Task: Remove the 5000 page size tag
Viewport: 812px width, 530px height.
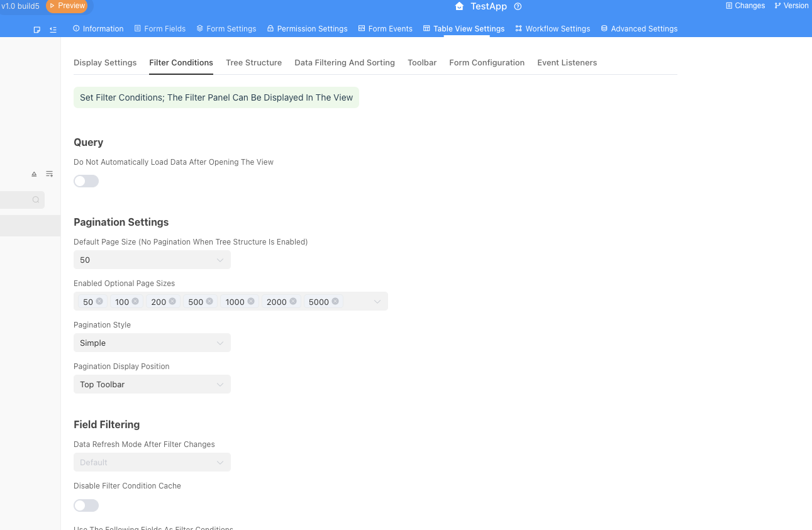Action: pos(335,301)
